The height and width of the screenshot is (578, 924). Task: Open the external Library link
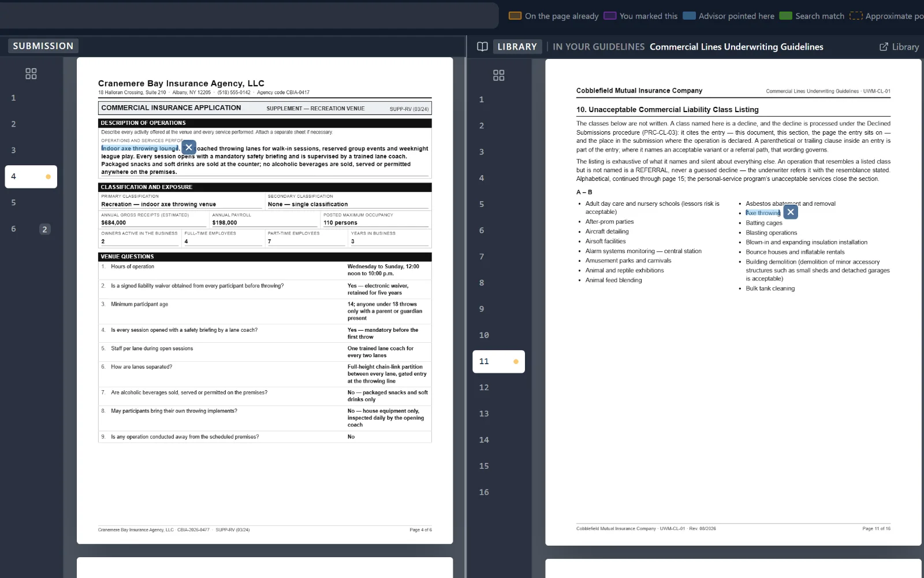pos(899,47)
